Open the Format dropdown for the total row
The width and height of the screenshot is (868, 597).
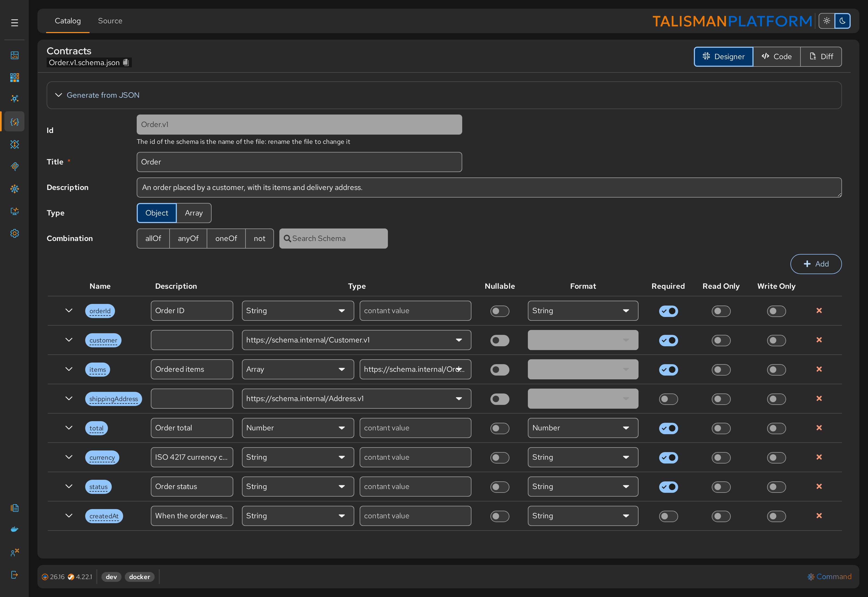(583, 428)
